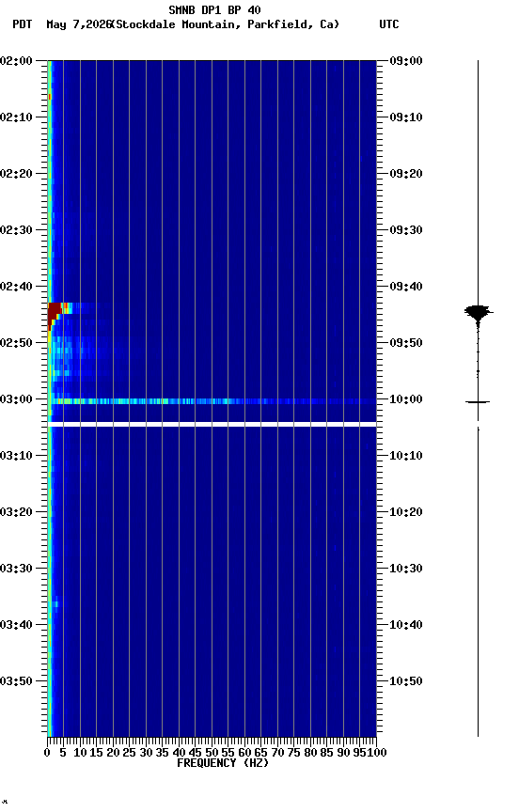Click the '80' frequency axis tick label
Screen dimensions: 519x812
(x=310, y=753)
